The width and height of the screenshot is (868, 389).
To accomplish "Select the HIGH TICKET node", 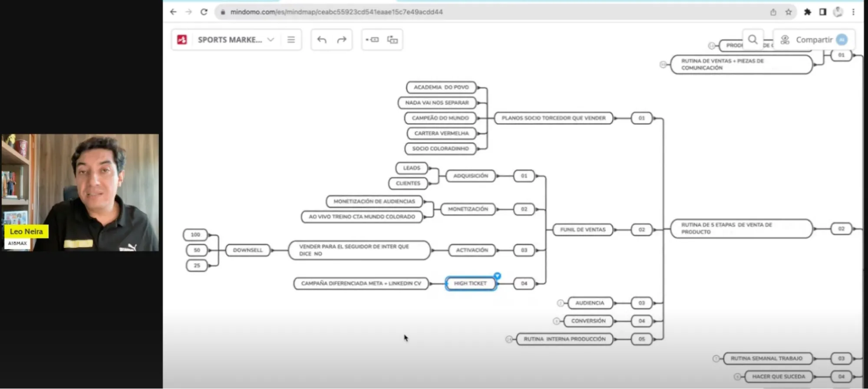I will point(470,283).
